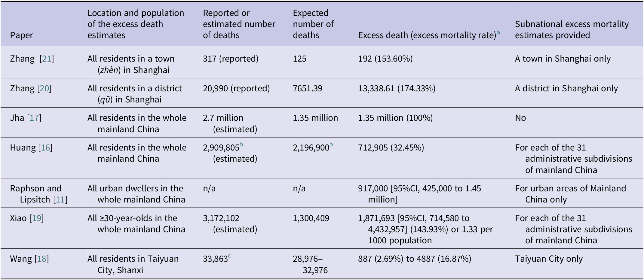This screenshot has height=280, width=644.
Task: Click the 7651.39 expected deaths cell
Action: click(307, 88)
